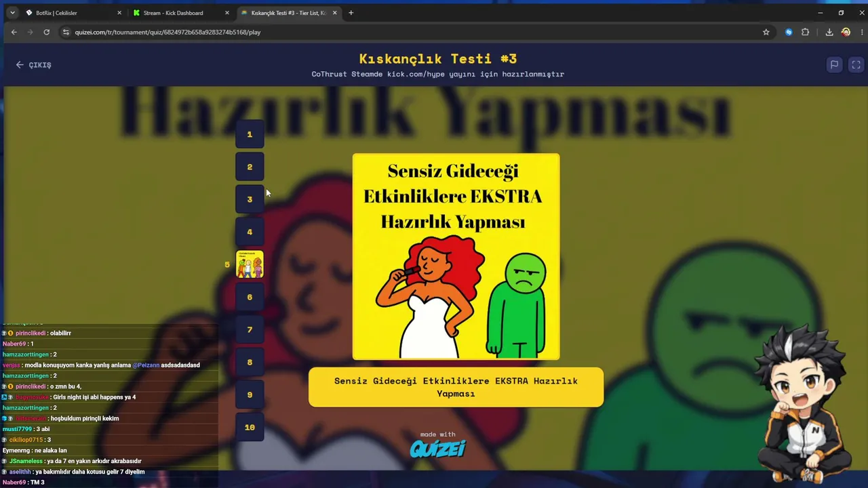The height and width of the screenshot is (488, 868).
Task: Open the browser Downloads icon
Action: [x=829, y=32]
